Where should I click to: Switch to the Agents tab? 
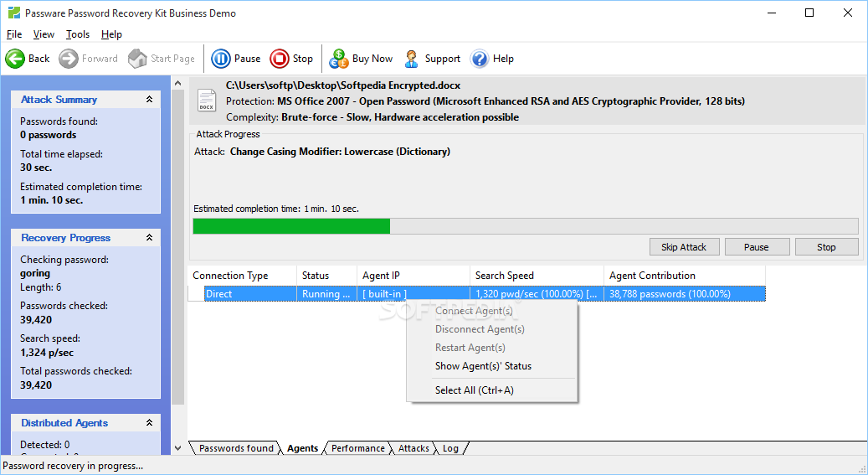(x=302, y=448)
